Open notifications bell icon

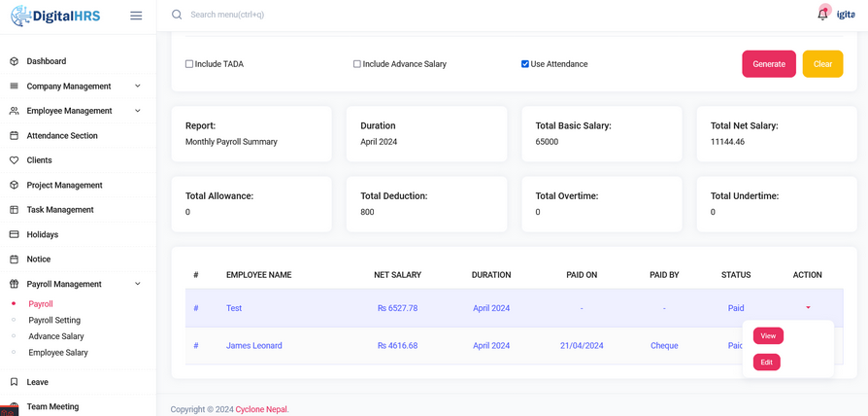pos(822,15)
